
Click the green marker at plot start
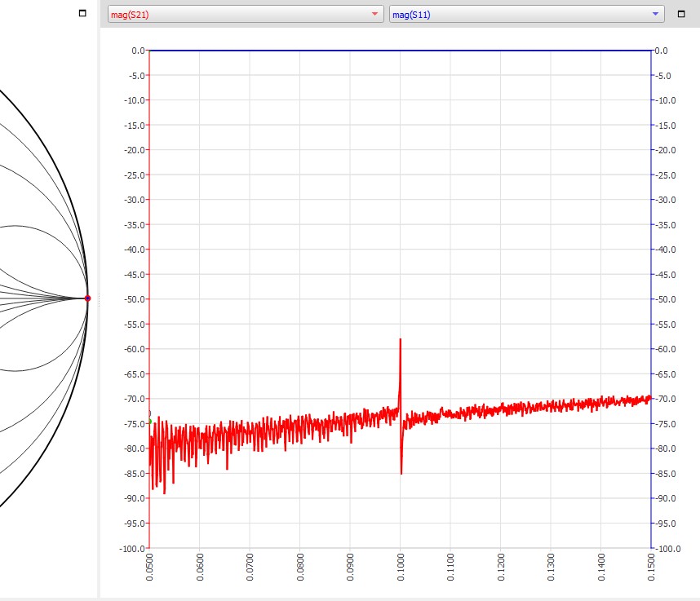point(150,422)
